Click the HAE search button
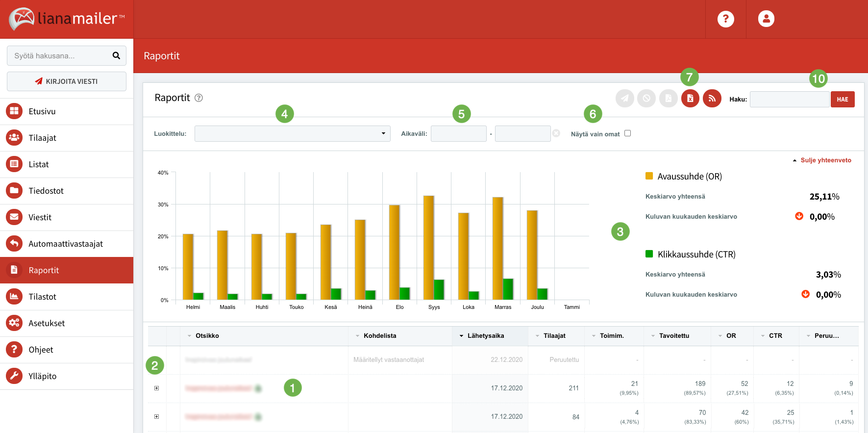This screenshot has width=868, height=433. (843, 99)
